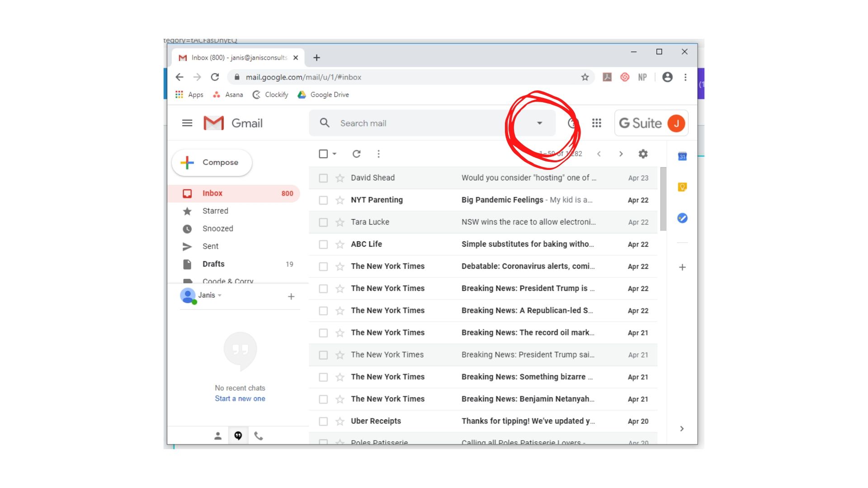The image size is (868, 488).
Task: Click the Google apps grid icon
Action: (x=596, y=123)
